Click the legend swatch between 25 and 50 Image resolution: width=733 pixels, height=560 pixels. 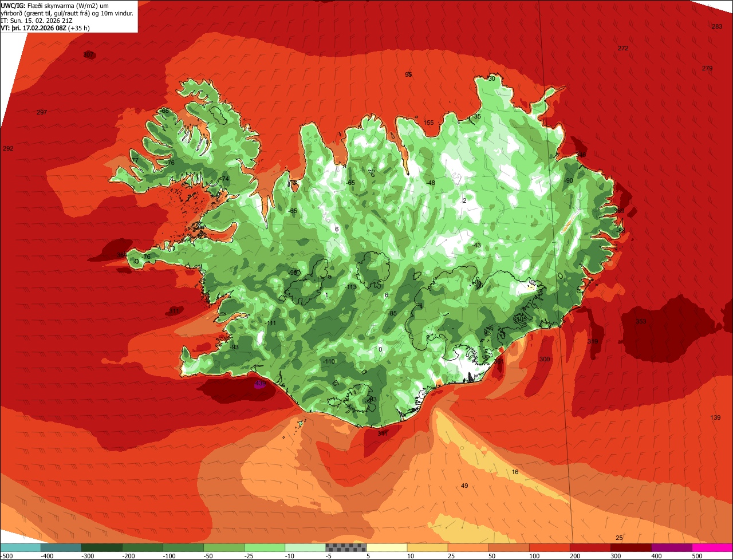[468, 547]
